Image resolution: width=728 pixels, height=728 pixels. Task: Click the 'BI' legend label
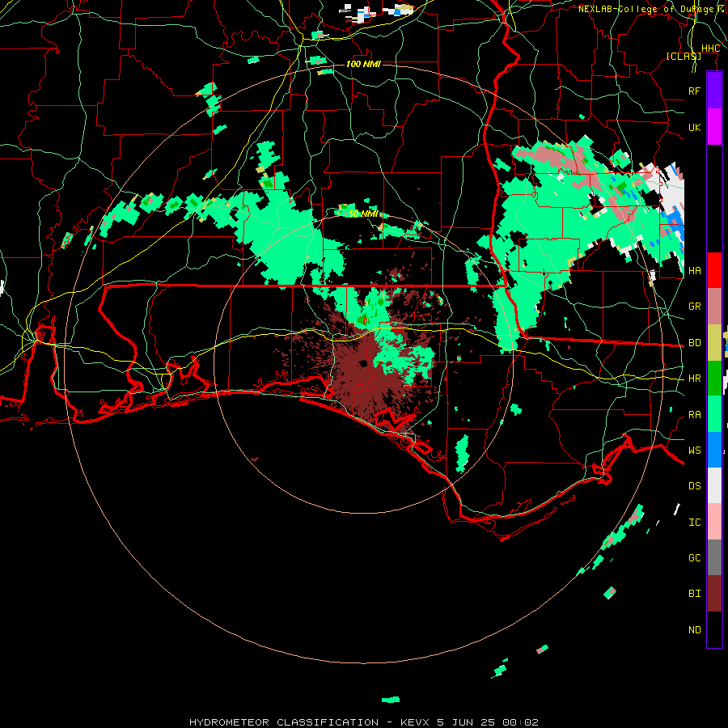(x=694, y=594)
